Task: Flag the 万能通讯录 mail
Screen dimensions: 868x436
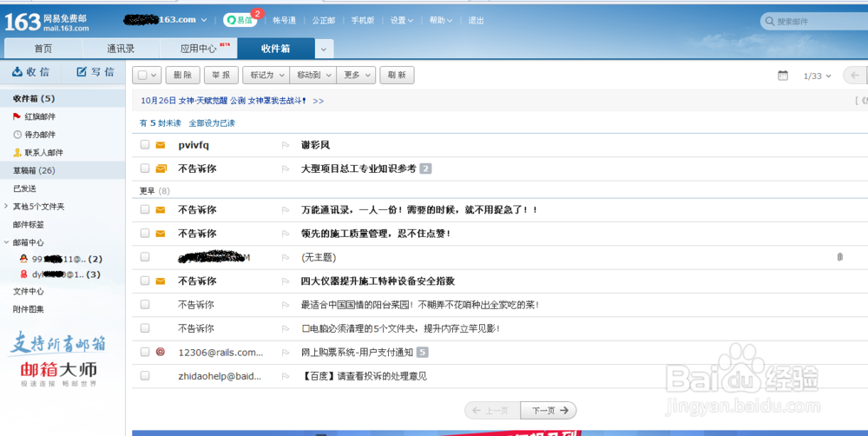Action: pos(286,210)
